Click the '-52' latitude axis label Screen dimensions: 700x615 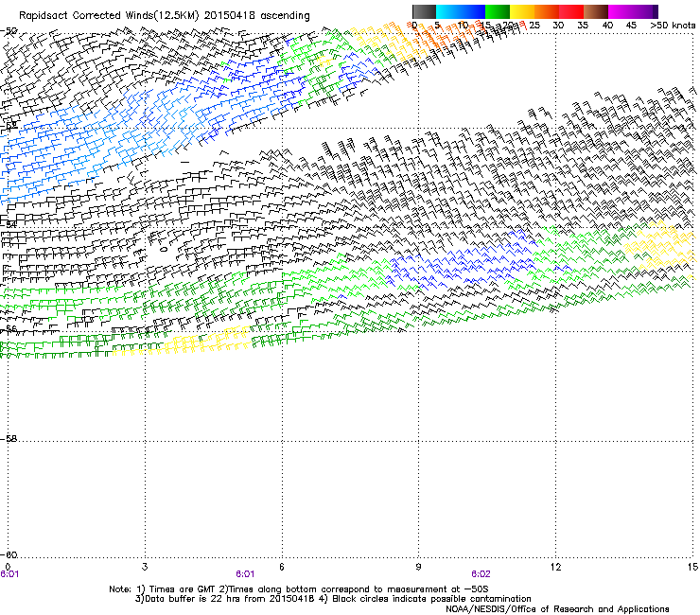(9, 126)
